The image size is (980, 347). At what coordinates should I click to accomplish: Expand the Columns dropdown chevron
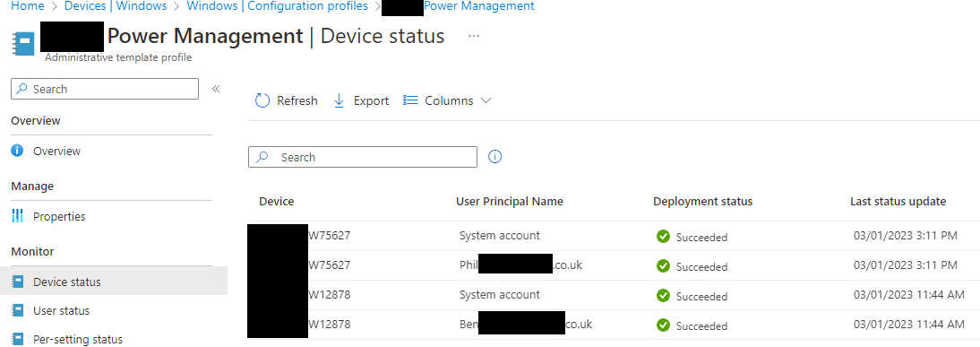[486, 100]
